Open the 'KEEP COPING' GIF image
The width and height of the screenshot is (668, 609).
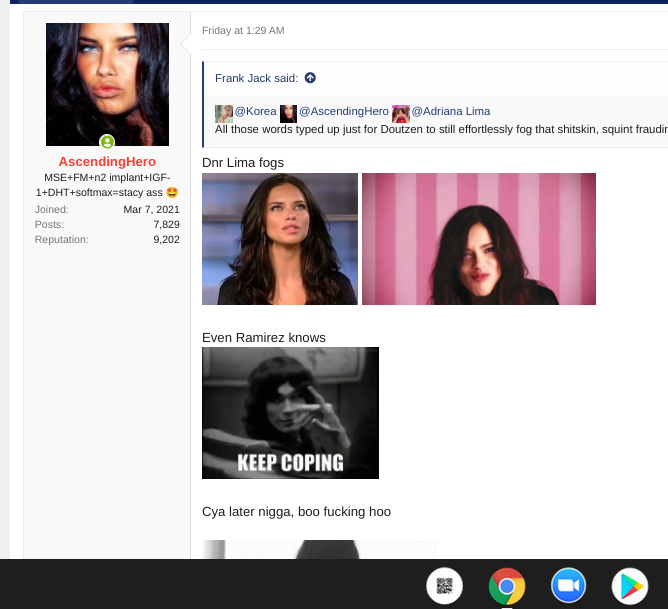291,413
